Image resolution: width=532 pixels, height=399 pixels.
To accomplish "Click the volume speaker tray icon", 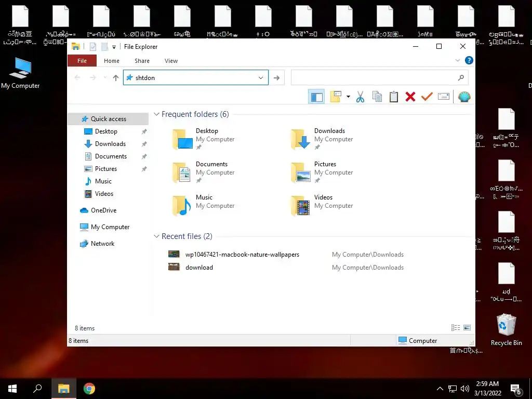I will click(x=465, y=389).
